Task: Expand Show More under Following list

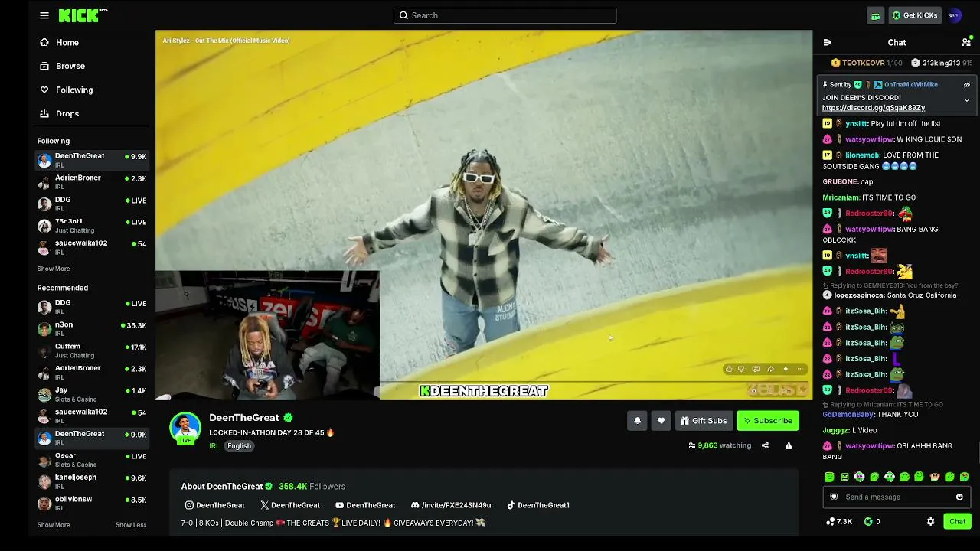Action: [x=54, y=269]
